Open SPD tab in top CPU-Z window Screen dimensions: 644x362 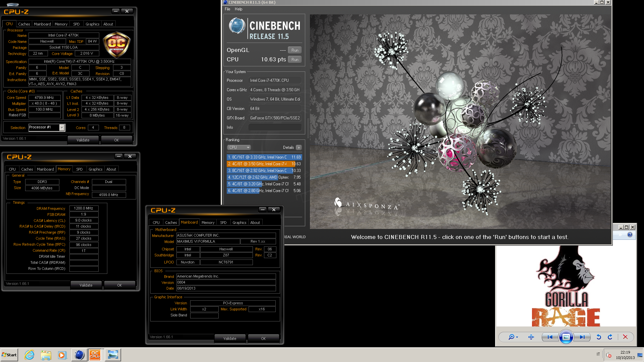(x=76, y=24)
